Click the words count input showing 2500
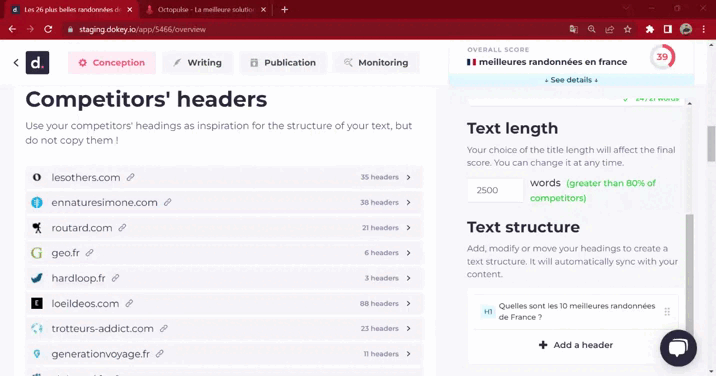This screenshot has height=376, width=716. [495, 190]
